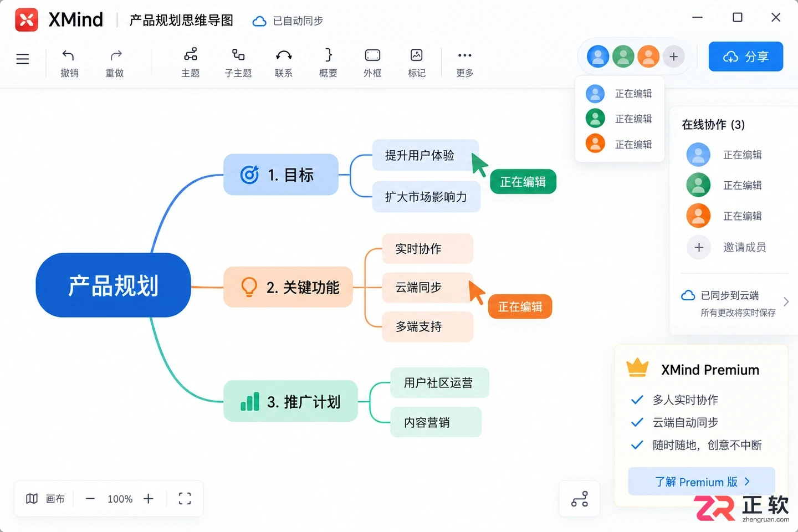798x532 pixels.
Task: Open the 了解 Premium 版 link
Action: tap(702, 482)
